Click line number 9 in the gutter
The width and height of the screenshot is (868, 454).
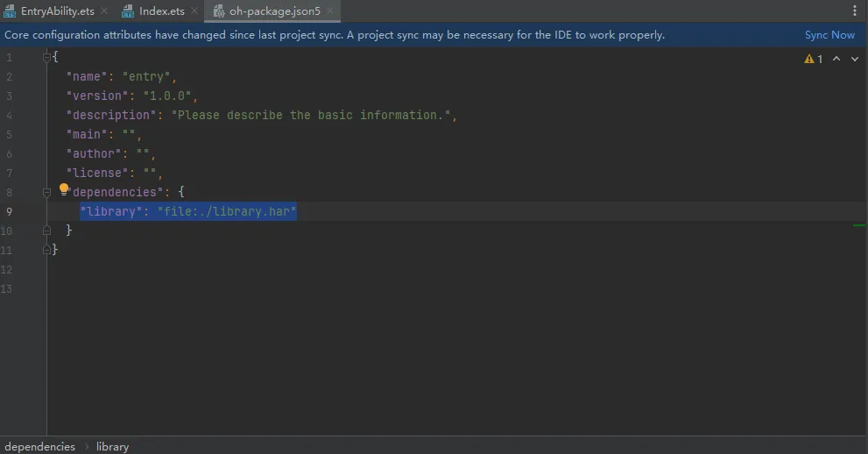9,211
